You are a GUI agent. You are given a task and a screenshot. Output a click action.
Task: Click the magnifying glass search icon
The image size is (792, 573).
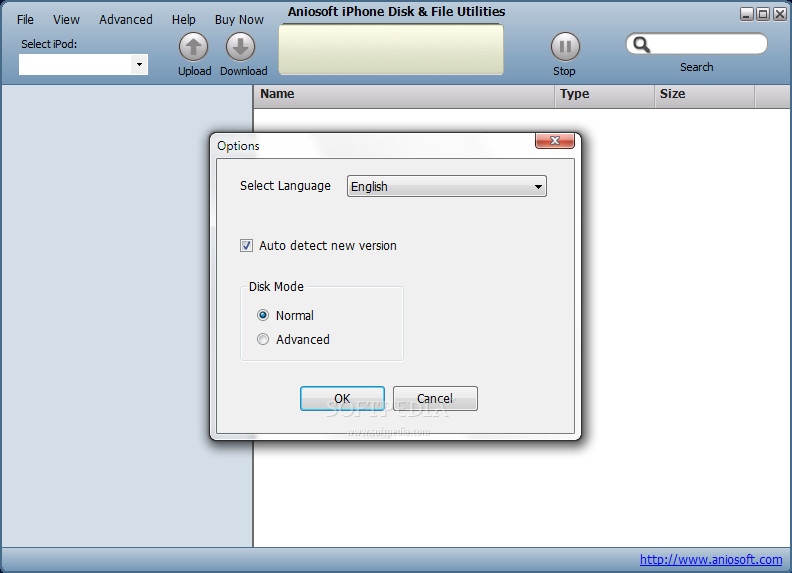(641, 44)
